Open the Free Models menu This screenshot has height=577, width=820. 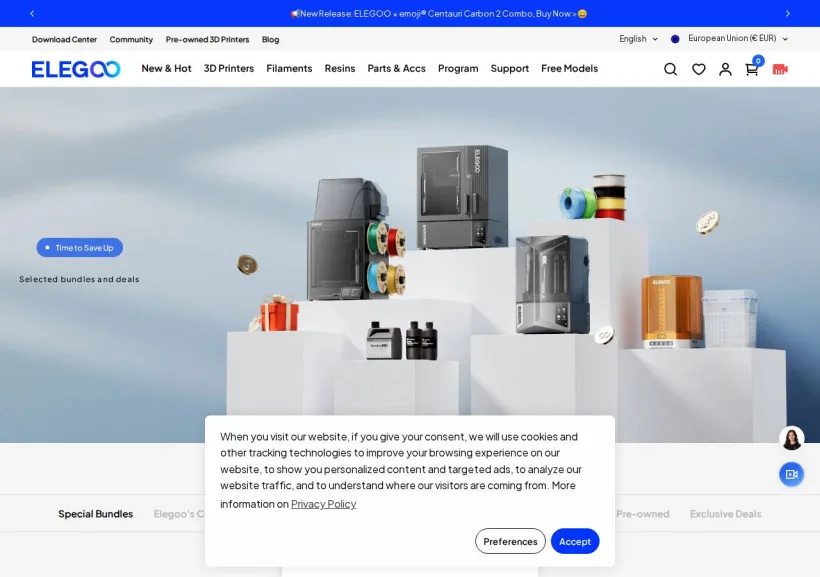pyautogui.click(x=570, y=69)
